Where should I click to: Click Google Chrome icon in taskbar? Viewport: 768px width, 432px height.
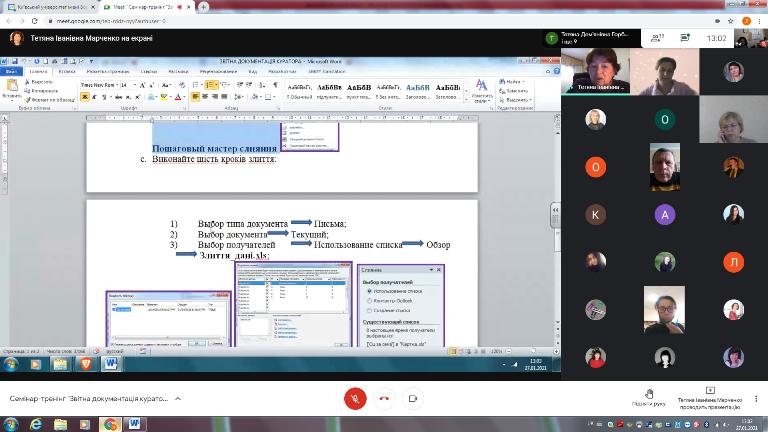109,422
